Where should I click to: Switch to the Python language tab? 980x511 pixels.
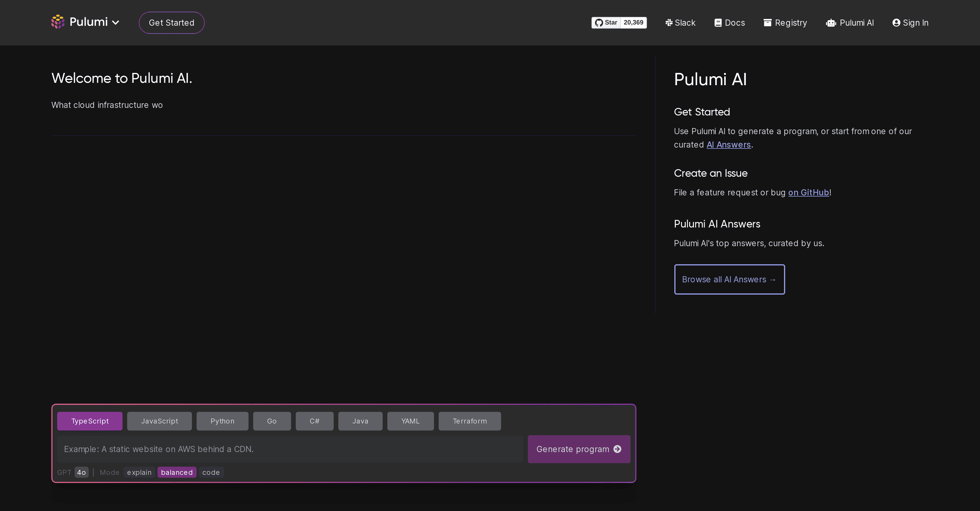click(x=222, y=421)
